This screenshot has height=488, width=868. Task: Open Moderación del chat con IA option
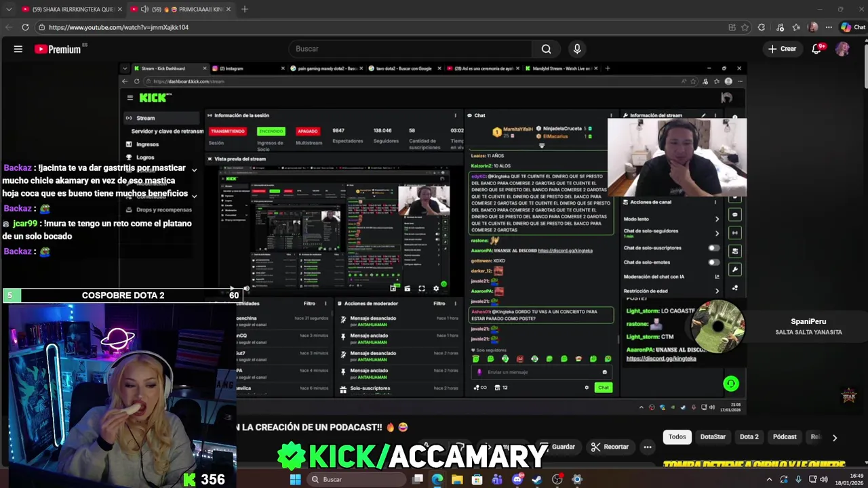click(x=671, y=277)
